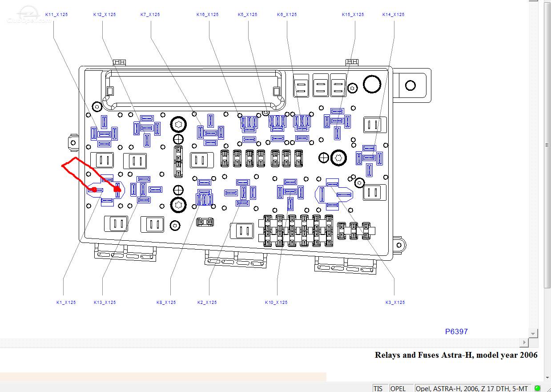The width and height of the screenshot is (551, 392).
Task: Click the diagram's scroll down arrow
Action: [533, 334]
